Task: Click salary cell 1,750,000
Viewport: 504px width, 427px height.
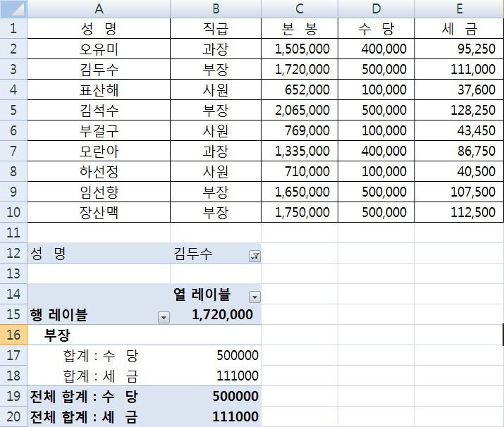Action: (x=300, y=212)
